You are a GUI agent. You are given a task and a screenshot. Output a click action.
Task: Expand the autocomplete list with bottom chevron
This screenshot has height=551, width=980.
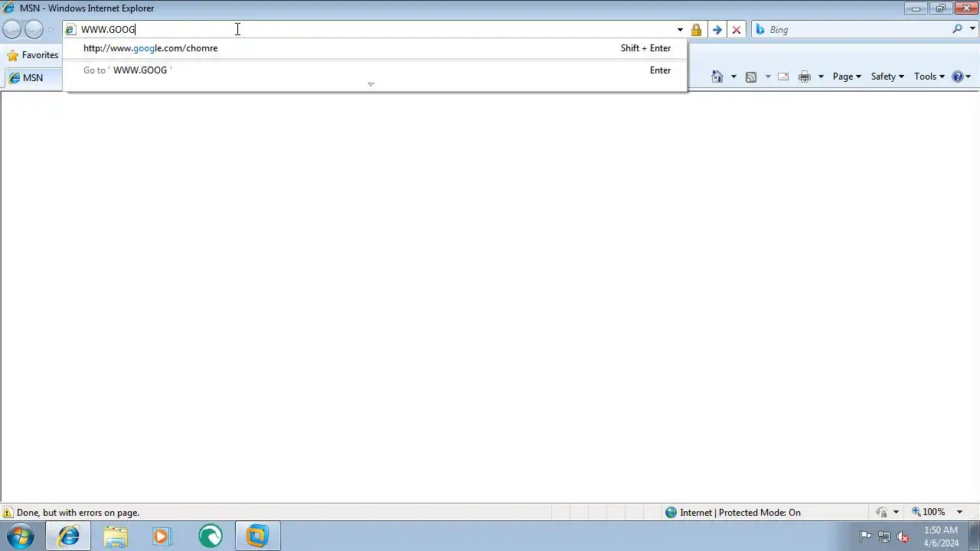pyautogui.click(x=371, y=84)
